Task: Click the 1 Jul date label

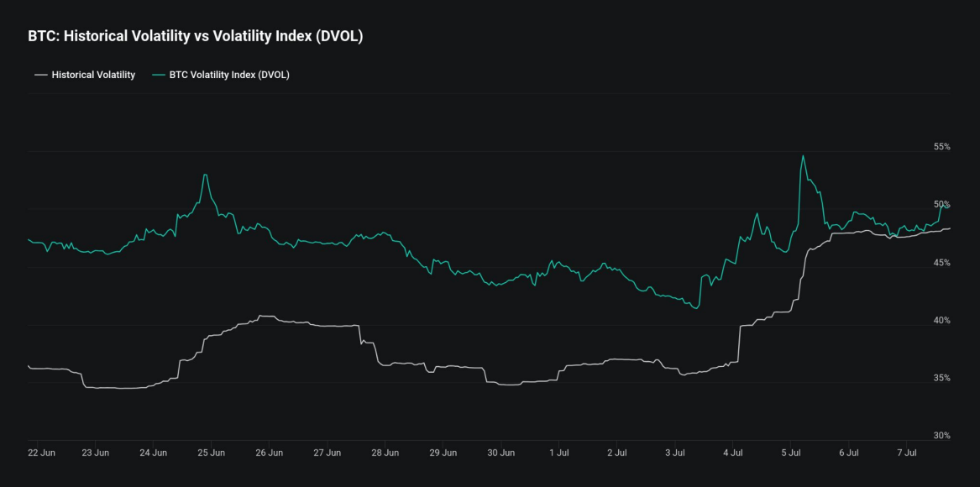Action: [x=558, y=453]
